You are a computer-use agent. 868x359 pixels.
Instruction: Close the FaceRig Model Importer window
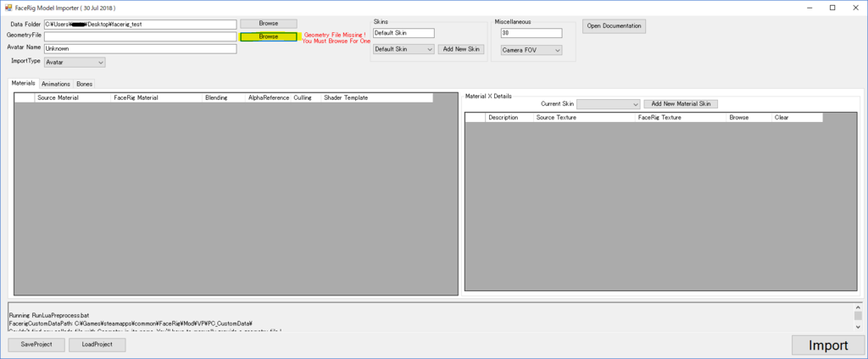[x=856, y=8]
